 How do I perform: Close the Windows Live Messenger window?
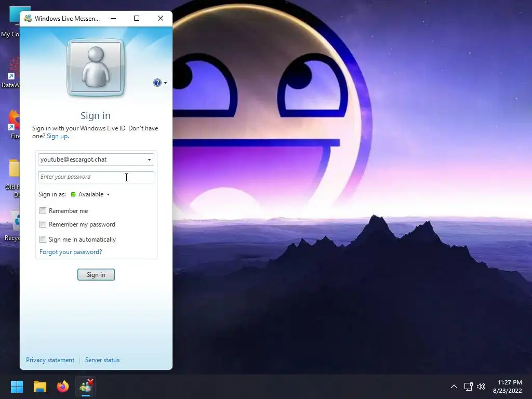coord(161,18)
